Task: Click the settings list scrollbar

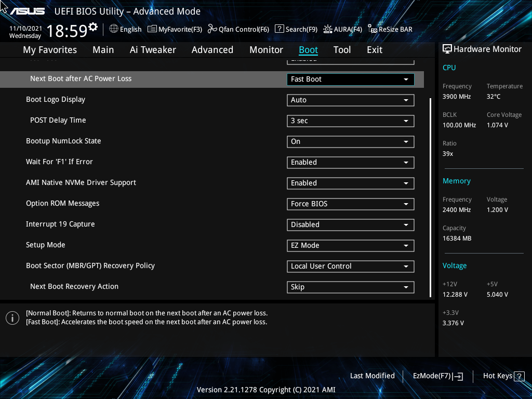Action: pyautogui.click(x=430, y=197)
